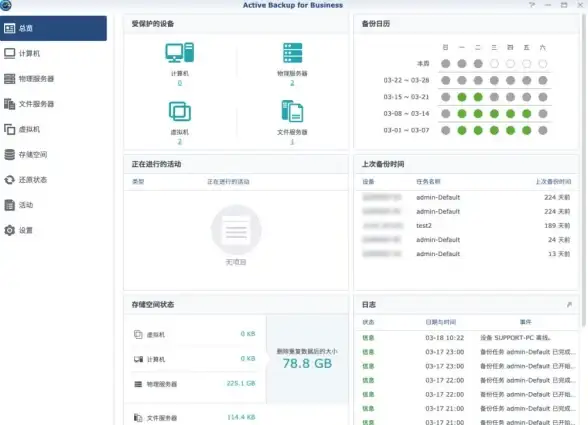Click the 物理服务器 icon in storage status
Image resolution: width=588 pixels, height=425 pixels.
(x=138, y=384)
